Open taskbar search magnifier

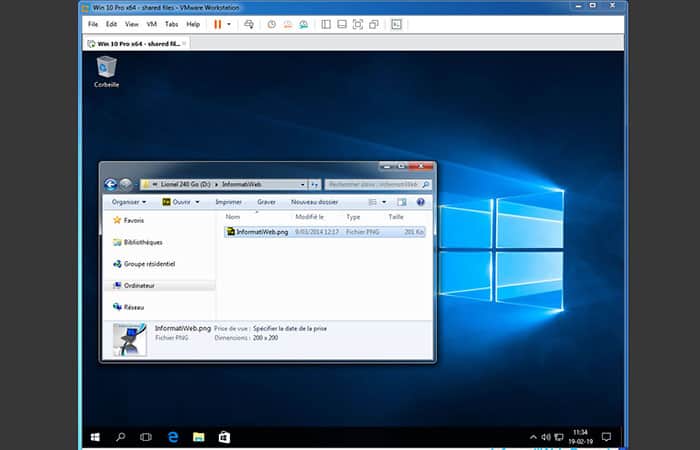pos(120,437)
